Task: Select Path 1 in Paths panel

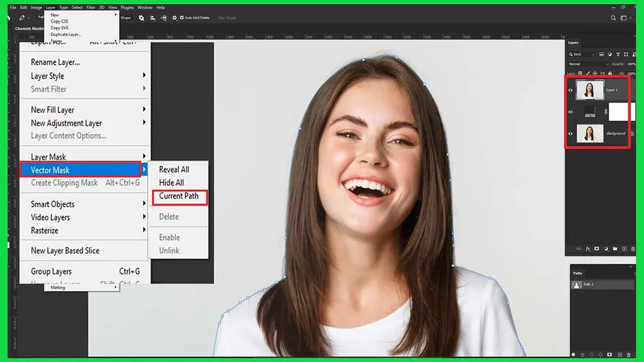Action: (602, 285)
